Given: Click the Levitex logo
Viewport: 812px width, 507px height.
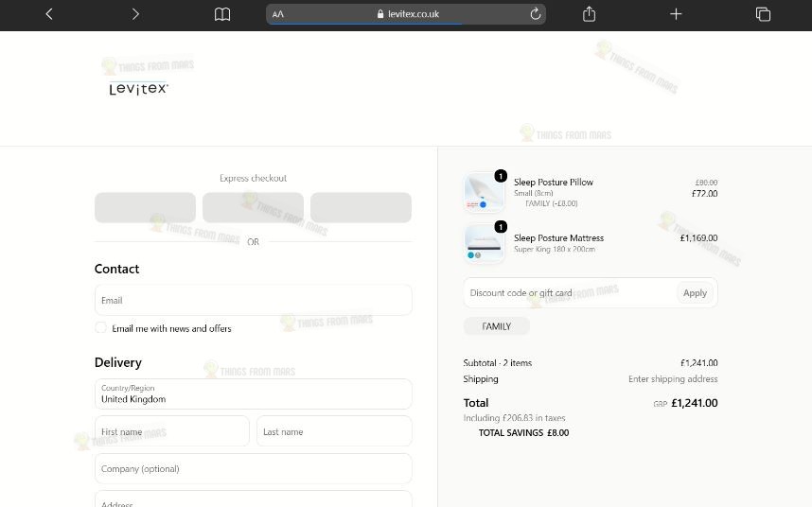Looking at the screenshot, I should (x=139, y=89).
